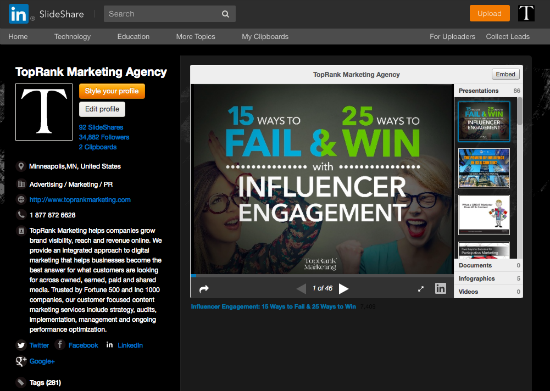Open the Home nav item
Screen dimensions: 550x391
(18, 36)
